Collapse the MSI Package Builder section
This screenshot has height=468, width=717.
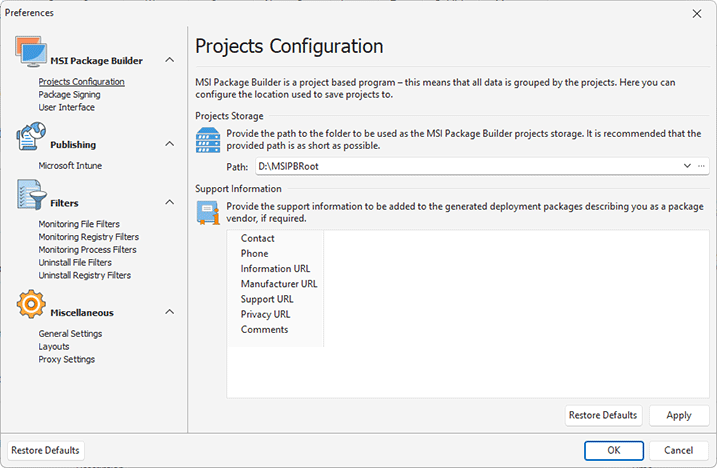169,61
